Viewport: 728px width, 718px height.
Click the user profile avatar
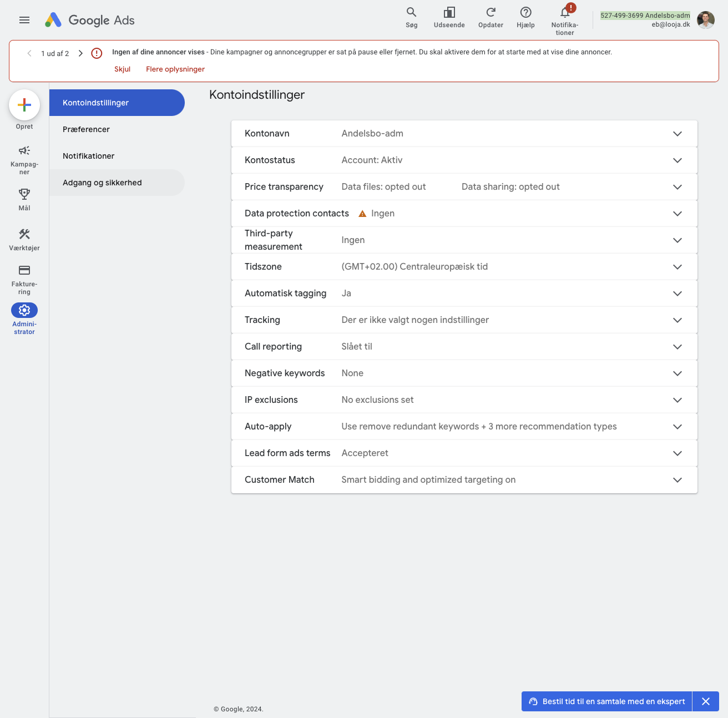706,20
